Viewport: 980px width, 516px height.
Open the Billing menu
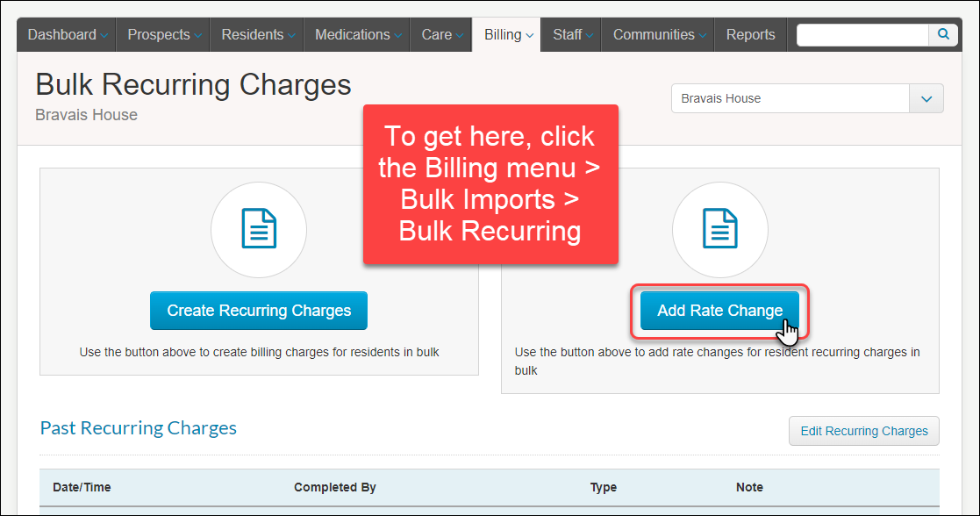[507, 35]
